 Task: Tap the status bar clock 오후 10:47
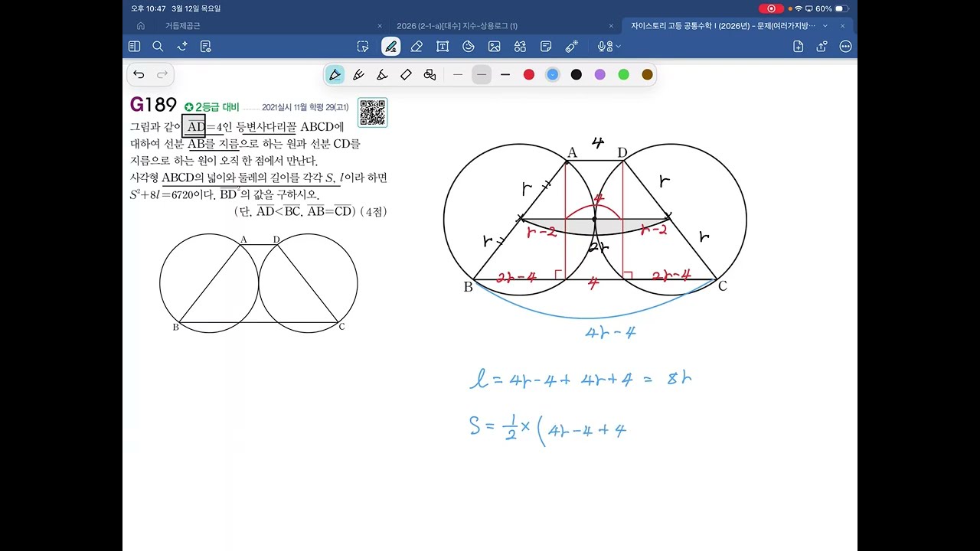(x=149, y=8)
